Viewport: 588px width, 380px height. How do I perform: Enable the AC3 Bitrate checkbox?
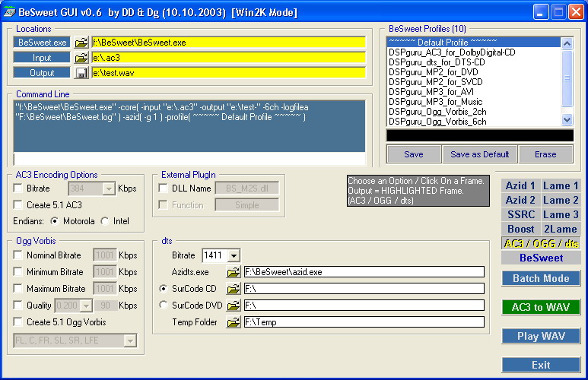coord(17,188)
